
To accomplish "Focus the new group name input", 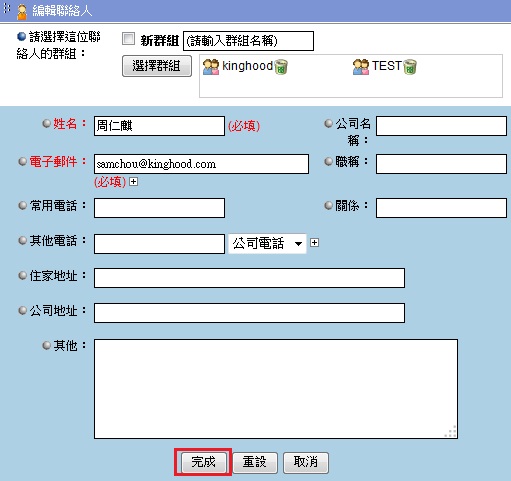I will coord(248,41).
